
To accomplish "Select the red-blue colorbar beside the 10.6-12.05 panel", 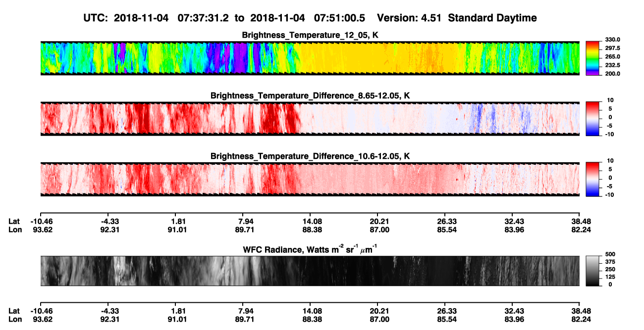I will coord(592,179).
